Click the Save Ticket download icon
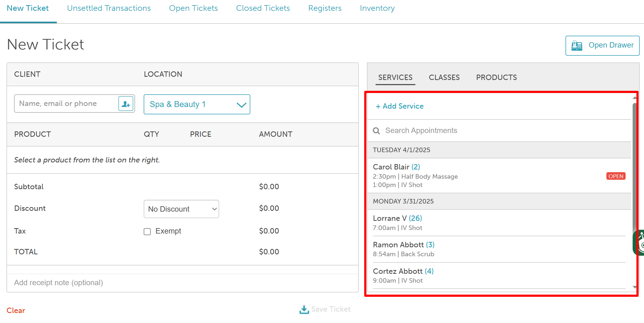This screenshot has width=644, height=323. (x=304, y=309)
